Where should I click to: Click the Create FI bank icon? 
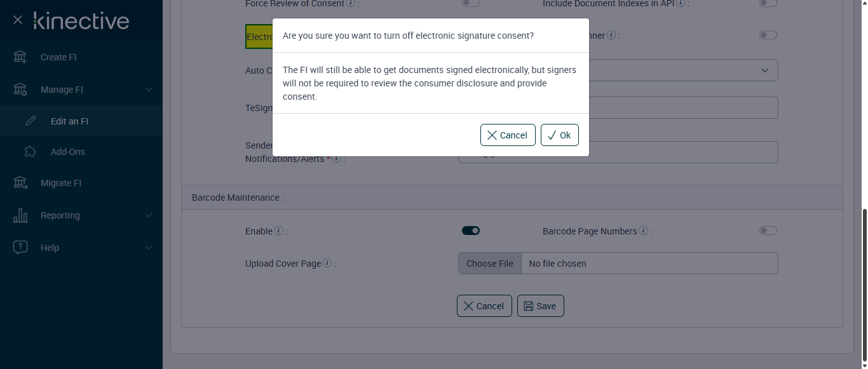(20, 57)
